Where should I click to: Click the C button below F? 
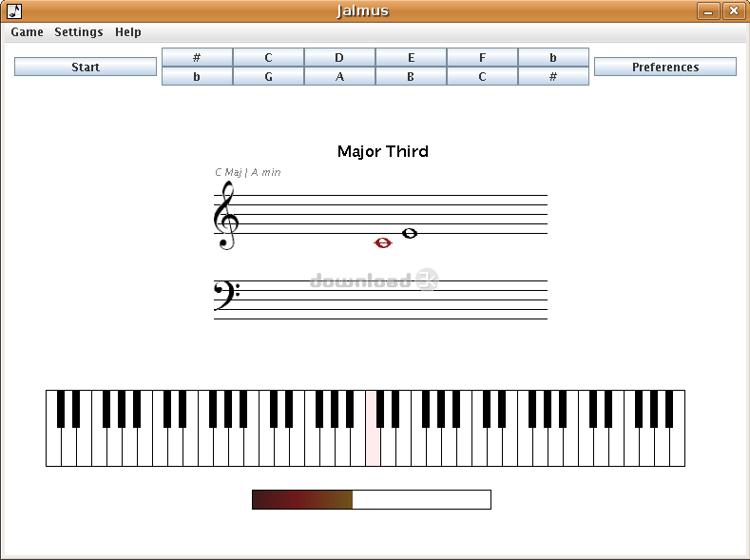coord(482,76)
